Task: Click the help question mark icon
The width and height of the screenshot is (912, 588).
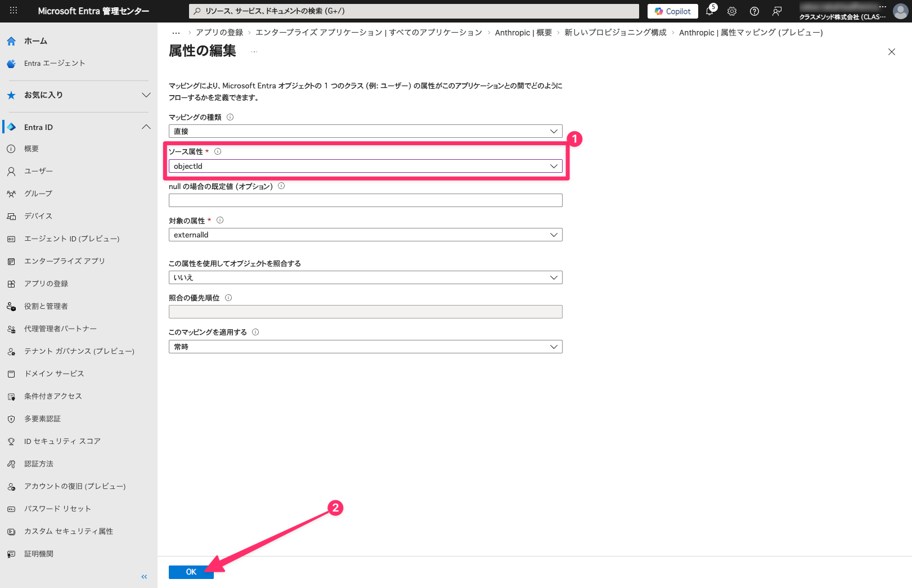Action: point(754,11)
